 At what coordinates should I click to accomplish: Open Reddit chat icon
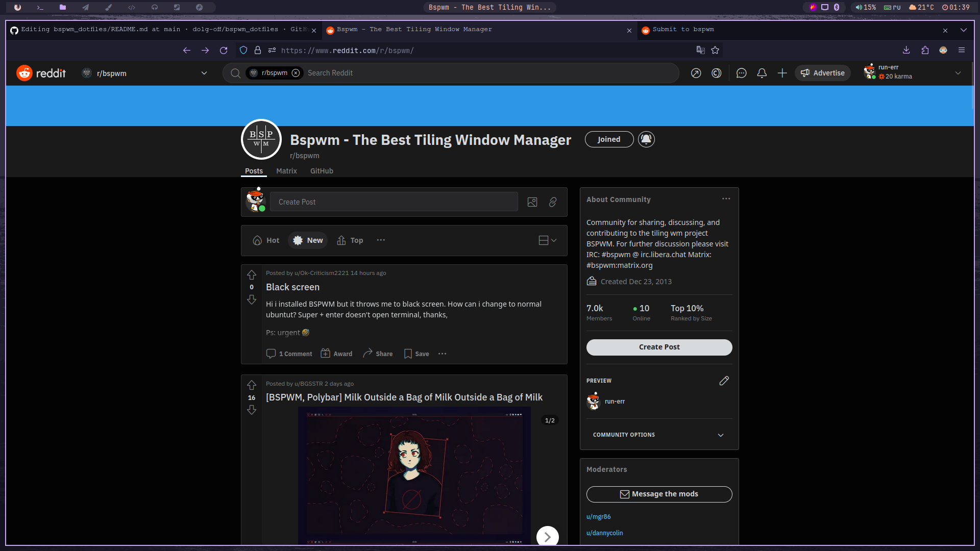click(x=741, y=73)
